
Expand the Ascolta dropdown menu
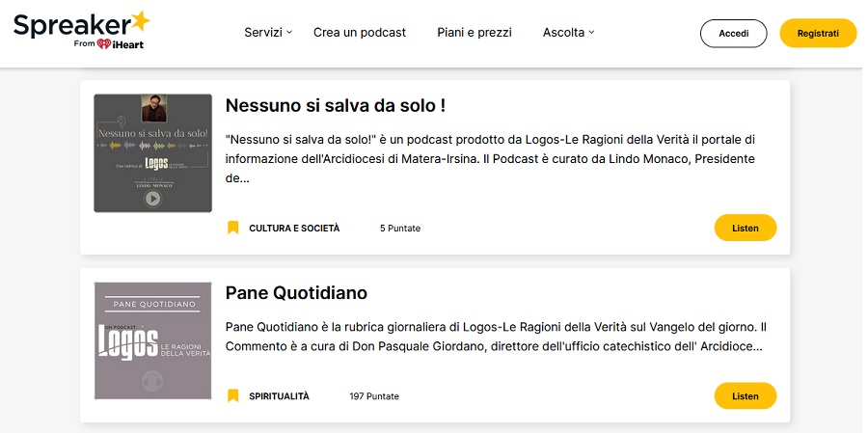pyautogui.click(x=568, y=33)
